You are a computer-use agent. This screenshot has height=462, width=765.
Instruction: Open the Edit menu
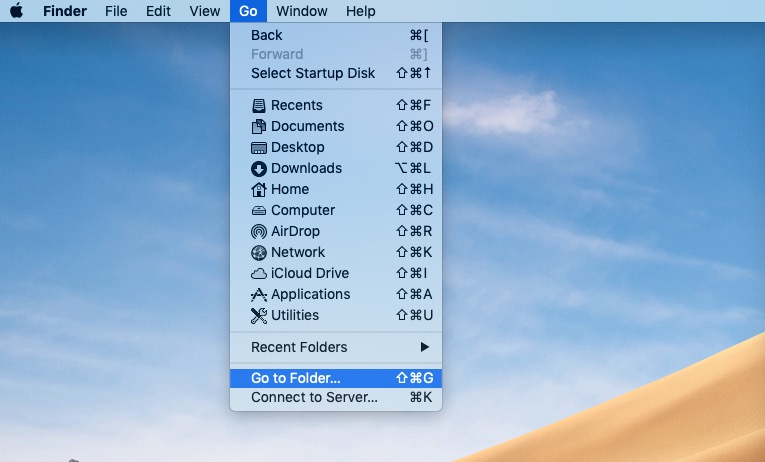[x=158, y=11]
